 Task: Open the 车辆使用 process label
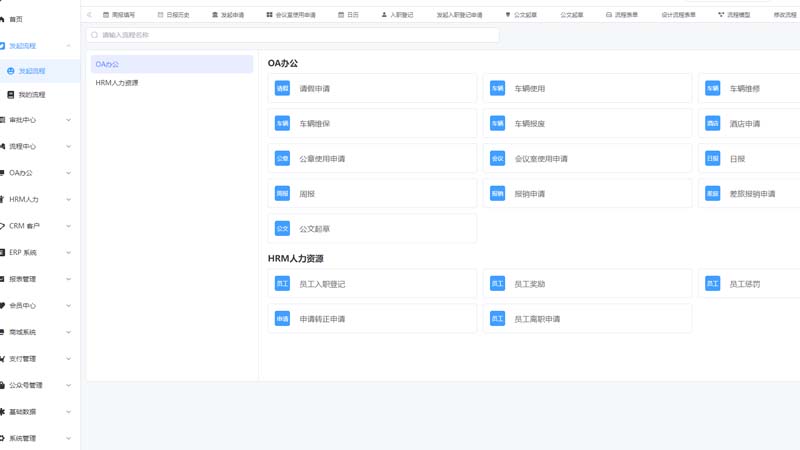(x=530, y=89)
